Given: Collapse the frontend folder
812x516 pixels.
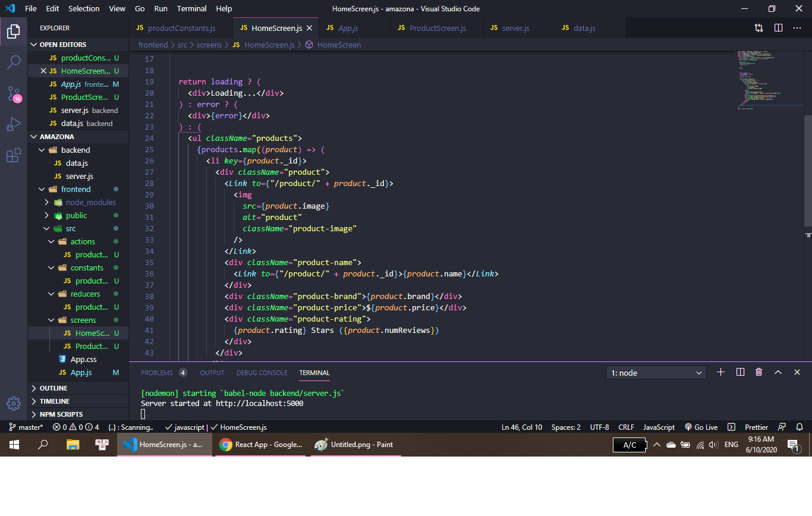Looking at the screenshot, I should tap(78, 189).
